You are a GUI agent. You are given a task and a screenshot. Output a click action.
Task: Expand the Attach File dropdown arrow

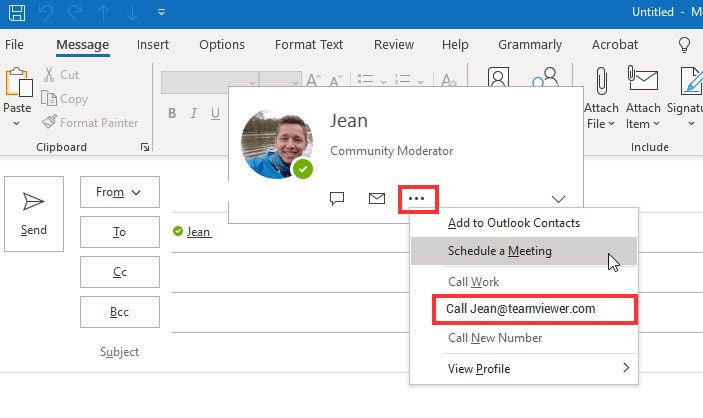612,124
